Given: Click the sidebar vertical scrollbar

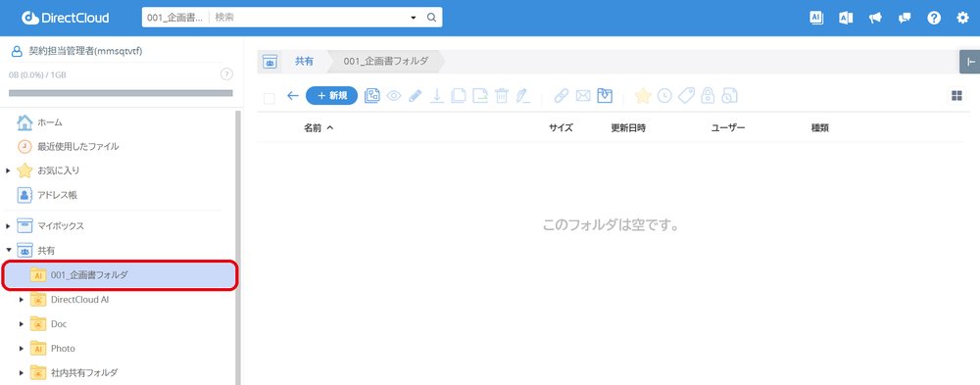Looking at the screenshot, I should [238, 247].
